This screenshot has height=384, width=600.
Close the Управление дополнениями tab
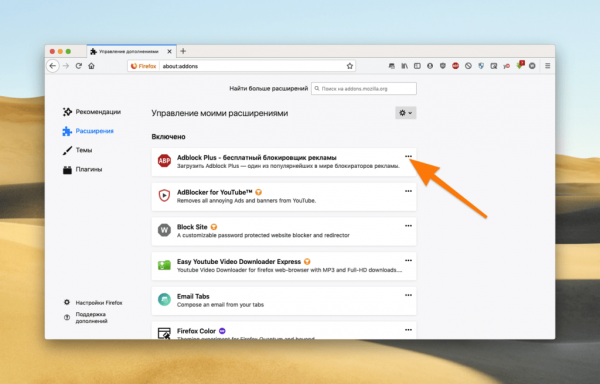tap(169, 51)
